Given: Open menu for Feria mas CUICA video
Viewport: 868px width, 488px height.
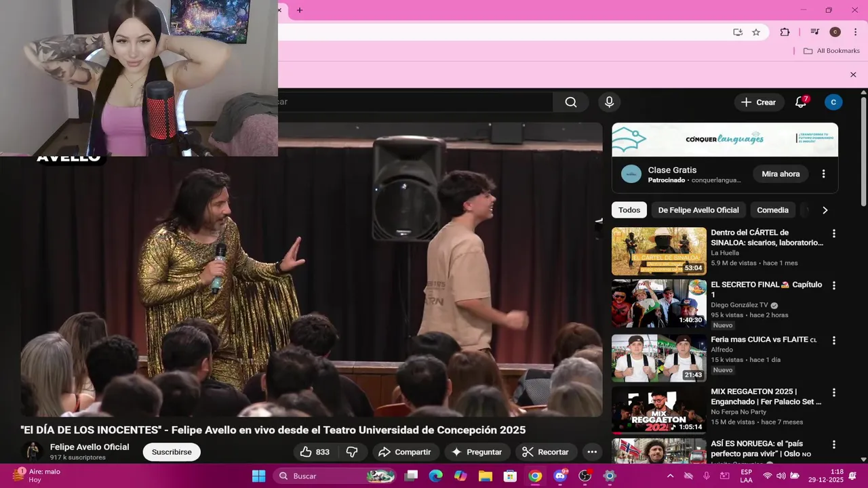Looking at the screenshot, I should pyautogui.click(x=833, y=340).
